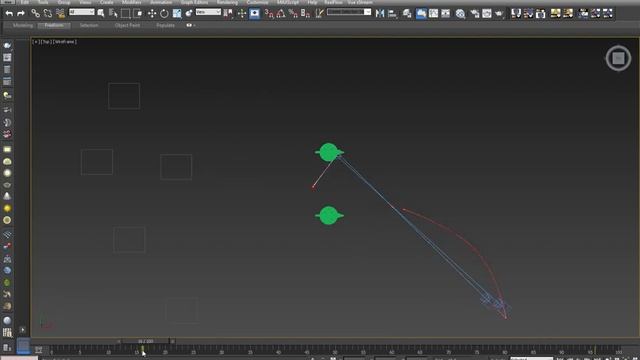This screenshot has width=640, height=360.
Task: Select the Bind to Space Warp tool
Action: pos(60,13)
